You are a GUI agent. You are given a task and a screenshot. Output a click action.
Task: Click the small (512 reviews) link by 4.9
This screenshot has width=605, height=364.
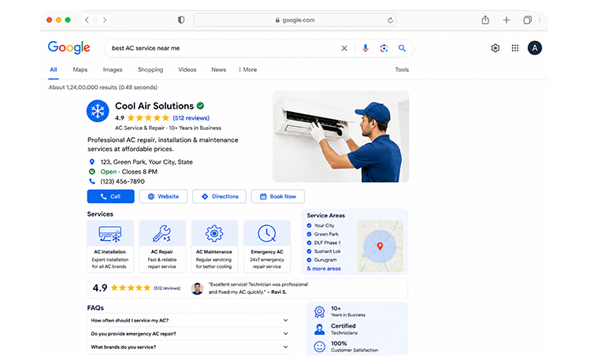pyautogui.click(x=167, y=288)
